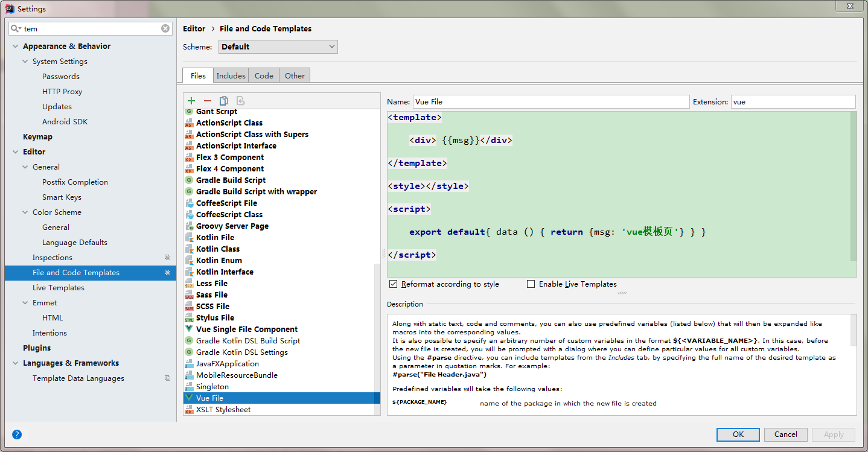Open Intentions settings
Image resolution: width=868 pixels, height=452 pixels.
49,333
